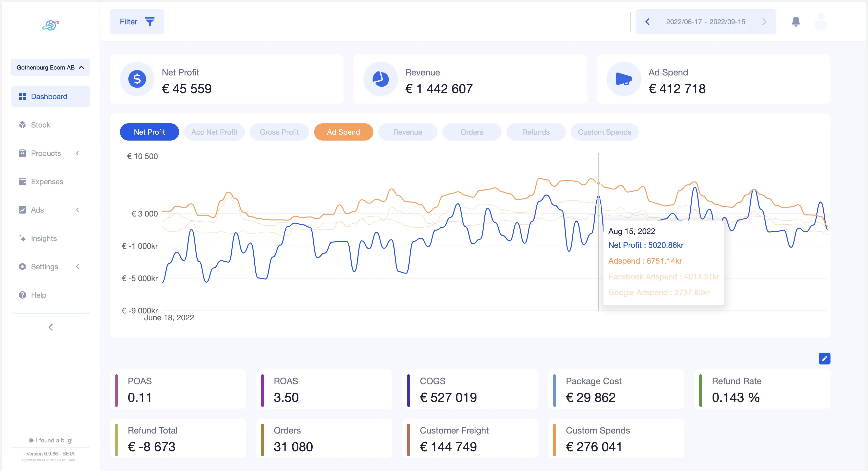
Task: Collapse the sidebar with the chevron
Action: [x=50, y=326]
